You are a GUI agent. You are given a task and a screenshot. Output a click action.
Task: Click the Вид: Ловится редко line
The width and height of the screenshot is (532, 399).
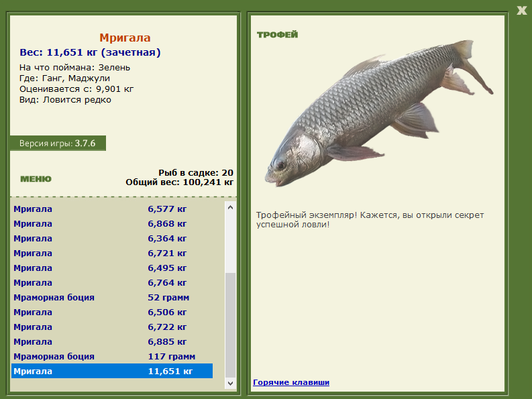pyautogui.click(x=65, y=100)
